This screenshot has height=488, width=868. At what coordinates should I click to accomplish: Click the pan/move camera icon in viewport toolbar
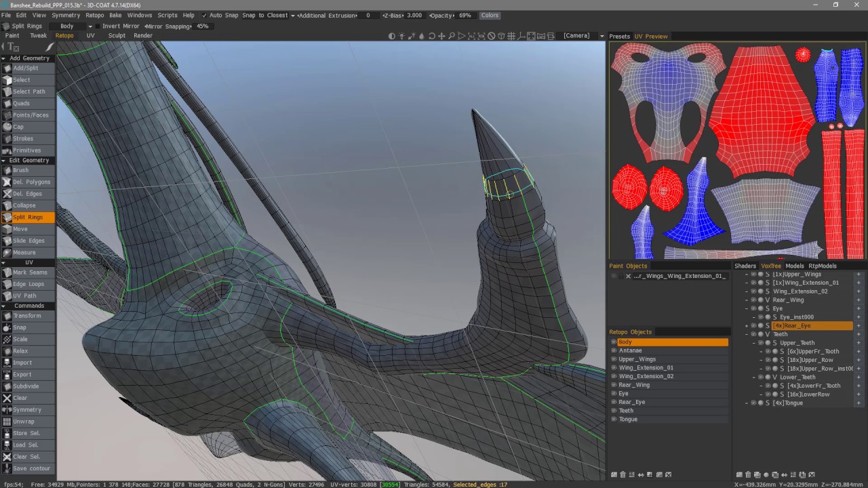point(441,36)
